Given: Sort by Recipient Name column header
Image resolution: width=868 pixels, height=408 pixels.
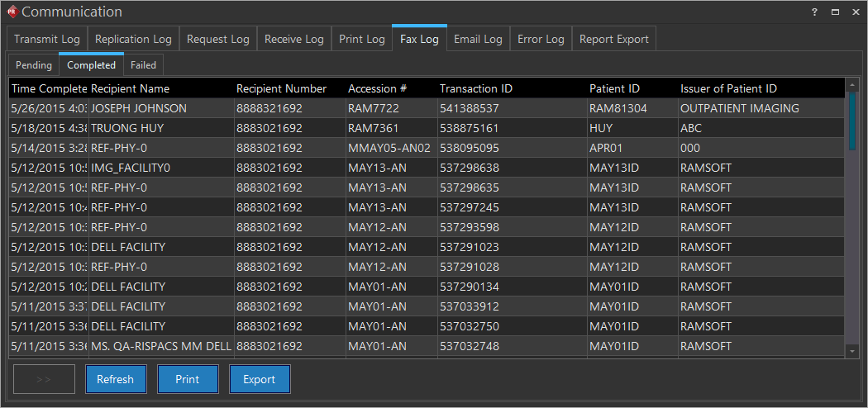Looking at the screenshot, I should (x=130, y=88).
